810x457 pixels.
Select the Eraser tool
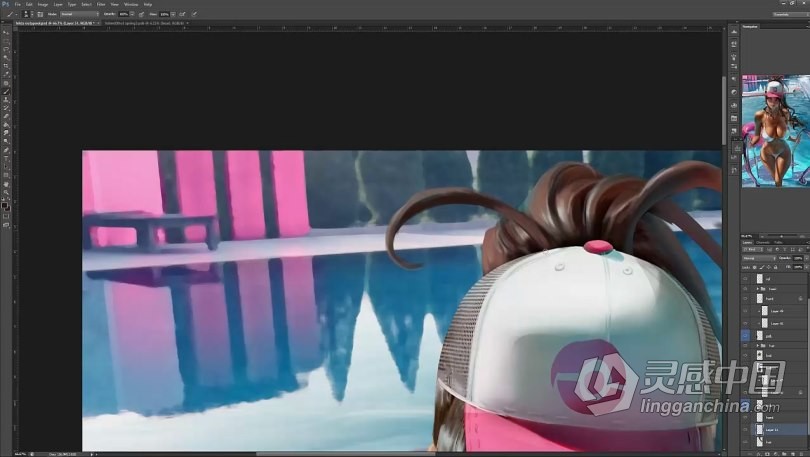[x=6, y=117]
